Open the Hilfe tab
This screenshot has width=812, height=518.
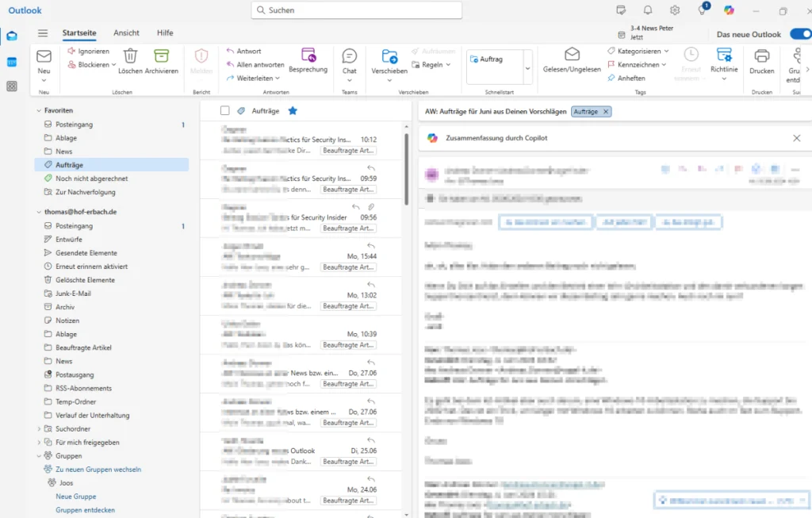point(164,33)
